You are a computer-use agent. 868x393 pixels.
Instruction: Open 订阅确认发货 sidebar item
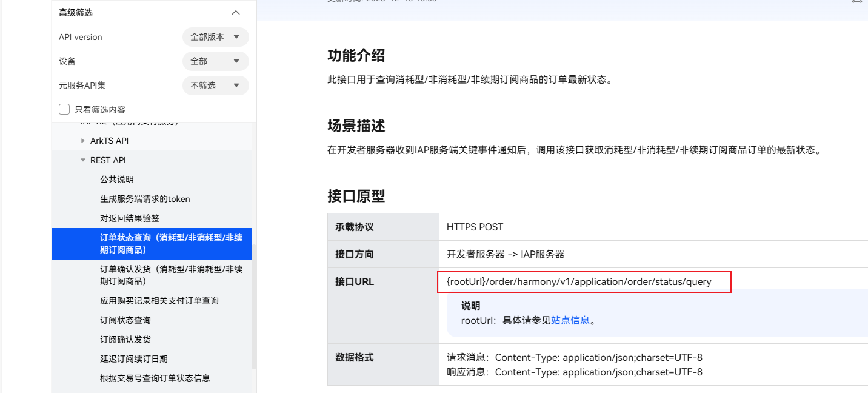[x=125, y=340]
